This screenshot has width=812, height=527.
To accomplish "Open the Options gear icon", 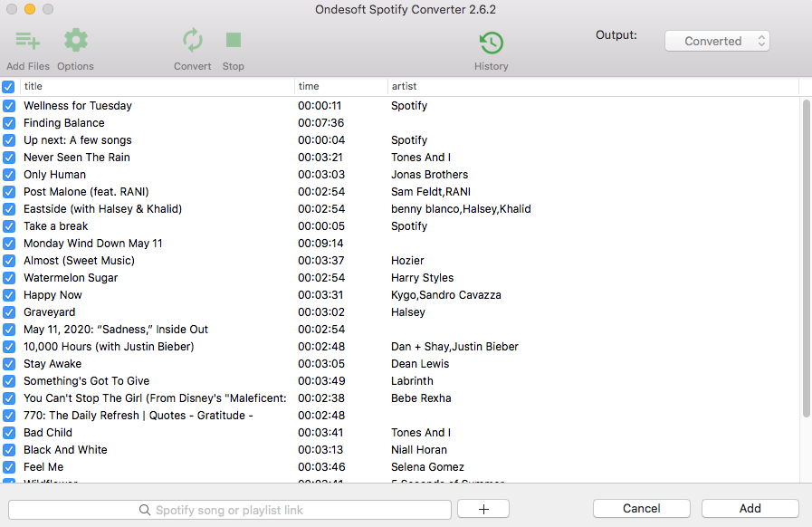I will [76, 41].
